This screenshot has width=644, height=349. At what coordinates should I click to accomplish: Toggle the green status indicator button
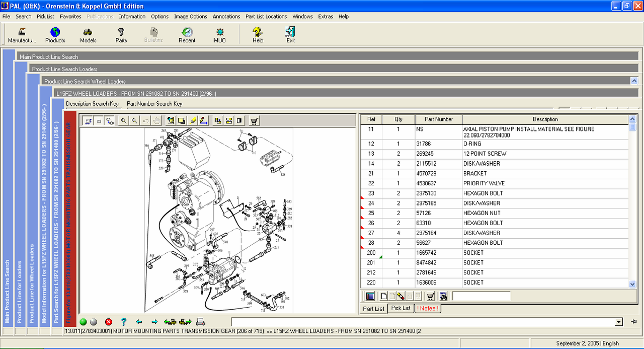(x=83, y=322)
